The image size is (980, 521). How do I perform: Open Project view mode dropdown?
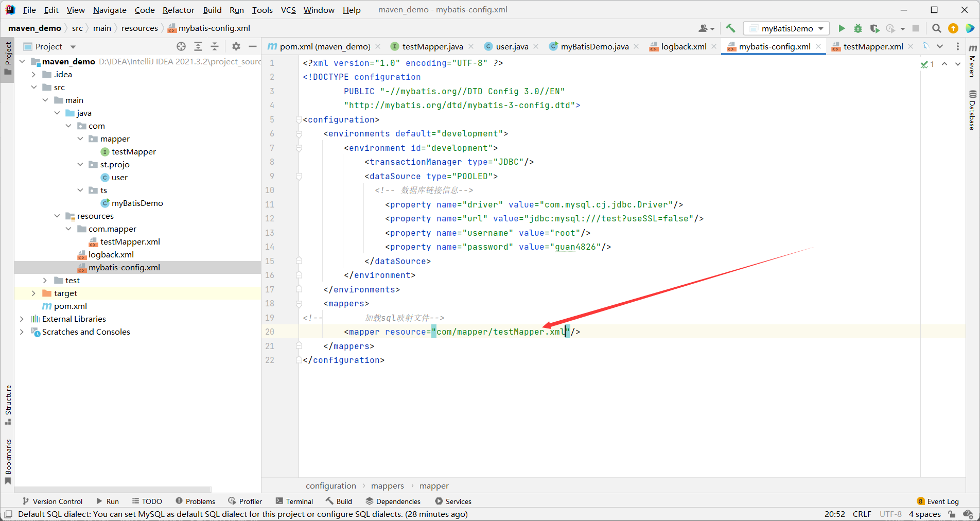pyautogui.click(x=73, y=46)
